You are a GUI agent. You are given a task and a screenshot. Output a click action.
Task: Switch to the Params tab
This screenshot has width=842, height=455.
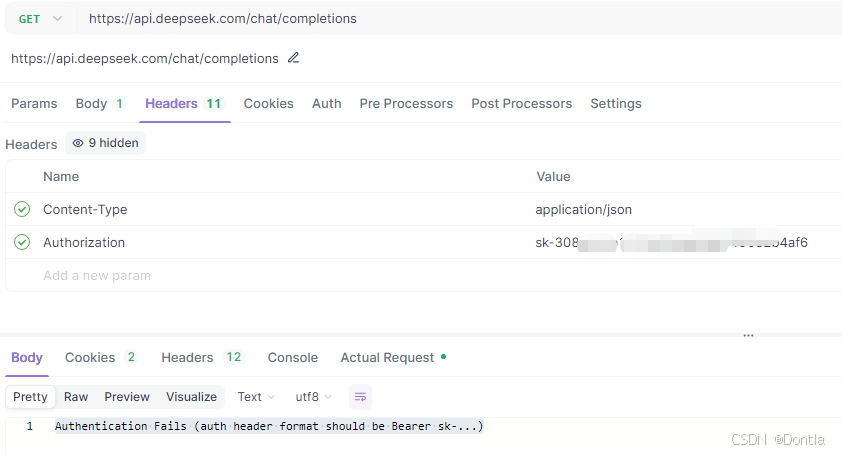34,103
